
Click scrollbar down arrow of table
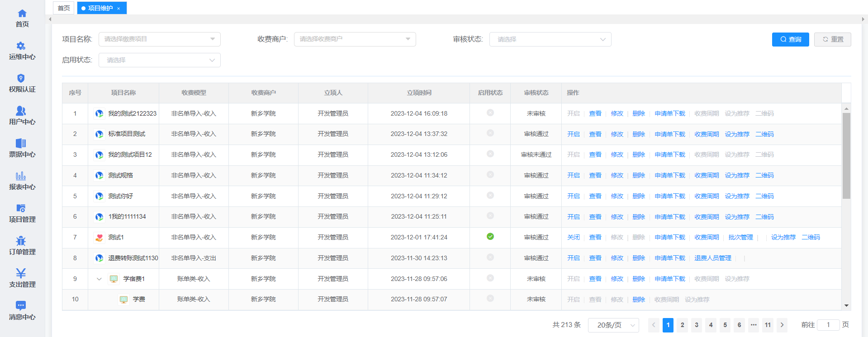[846, 306]
